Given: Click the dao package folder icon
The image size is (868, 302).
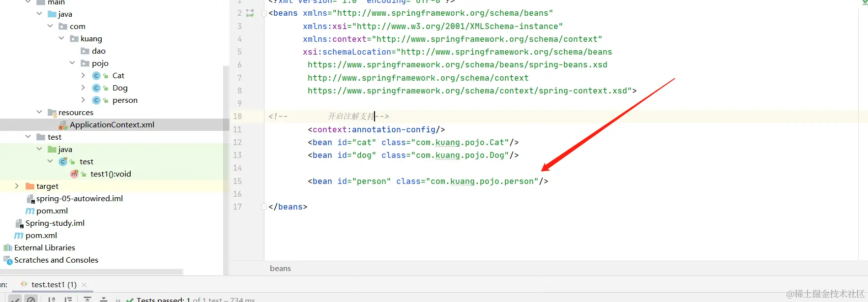Looking at the screenshot, I should 85,51.
